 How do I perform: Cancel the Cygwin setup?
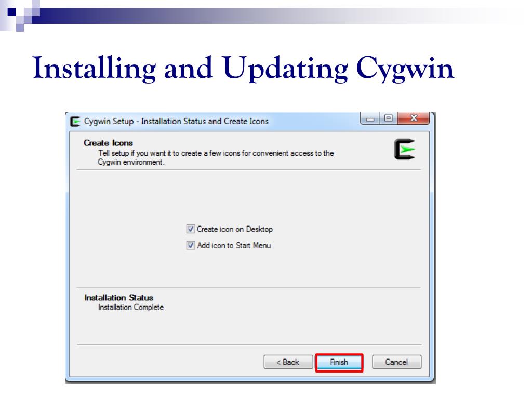coord(396,362)
